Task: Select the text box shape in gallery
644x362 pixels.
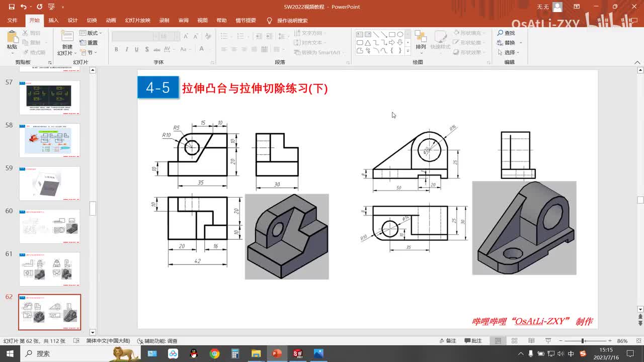Action: click(x=360, y=34)
